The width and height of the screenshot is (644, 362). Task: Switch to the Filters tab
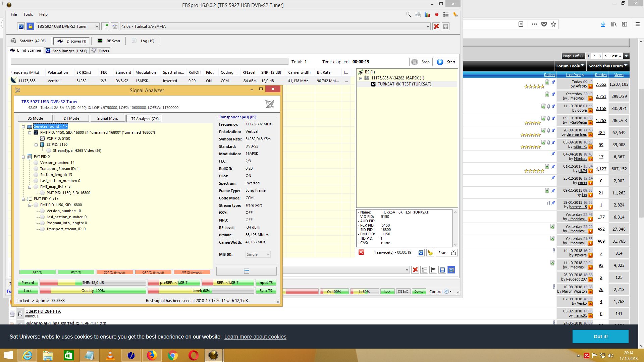click(x=100, y=51)
